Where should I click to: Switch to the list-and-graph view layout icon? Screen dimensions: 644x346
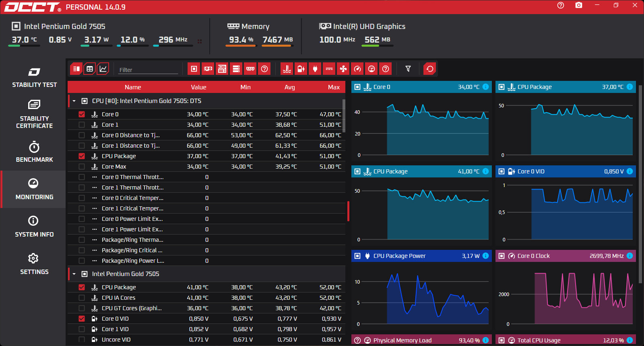pos(76,69)
